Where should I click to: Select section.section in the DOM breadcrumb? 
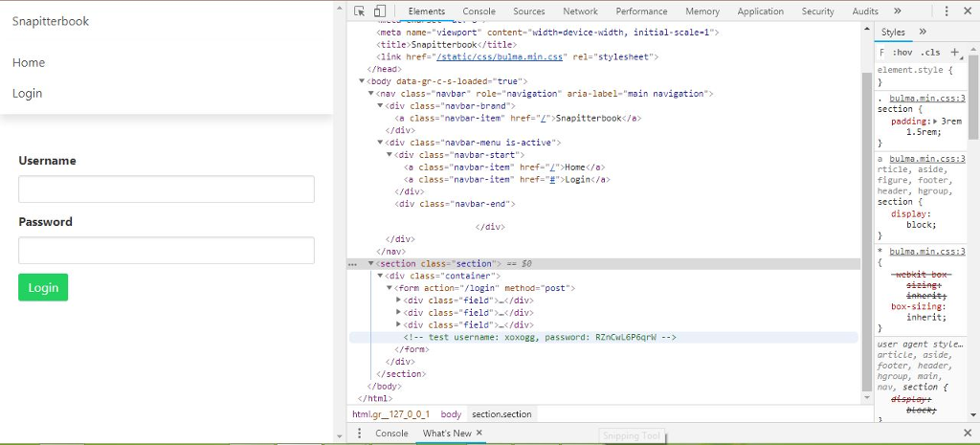pyautogui.click(x=501, y=414)
